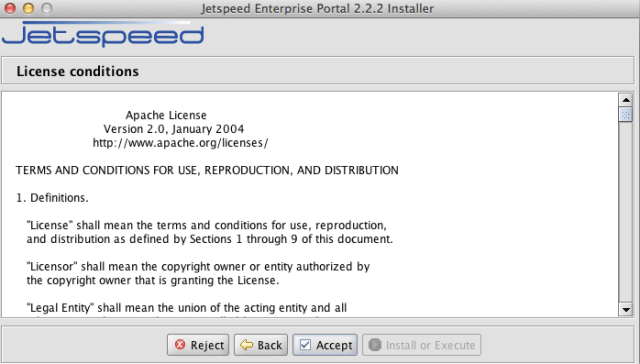Click the "Legal Entity" shall mean line
The image size is (640, 364).
[187, 308]
